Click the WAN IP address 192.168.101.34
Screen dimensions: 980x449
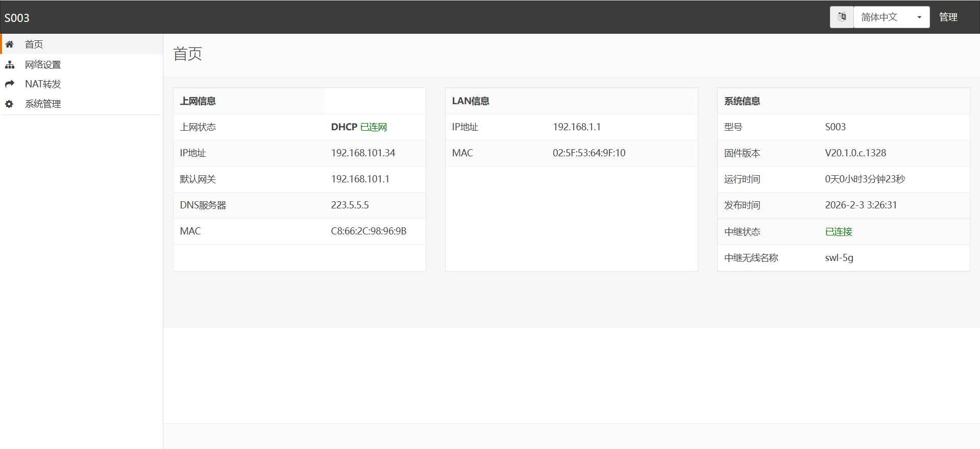363,153
